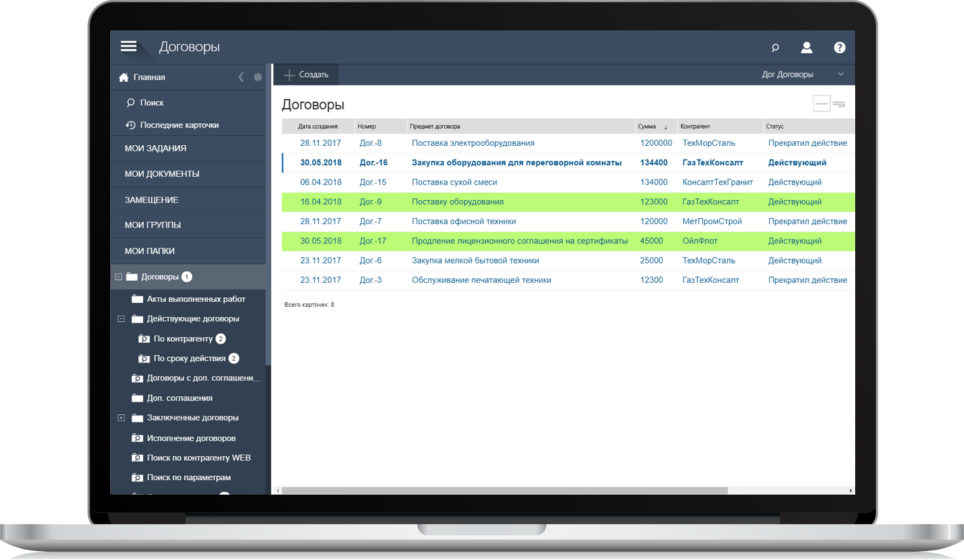964x560 pixels.
Task: Click the folder icon of Договоры node
Action: coord(132,277)
